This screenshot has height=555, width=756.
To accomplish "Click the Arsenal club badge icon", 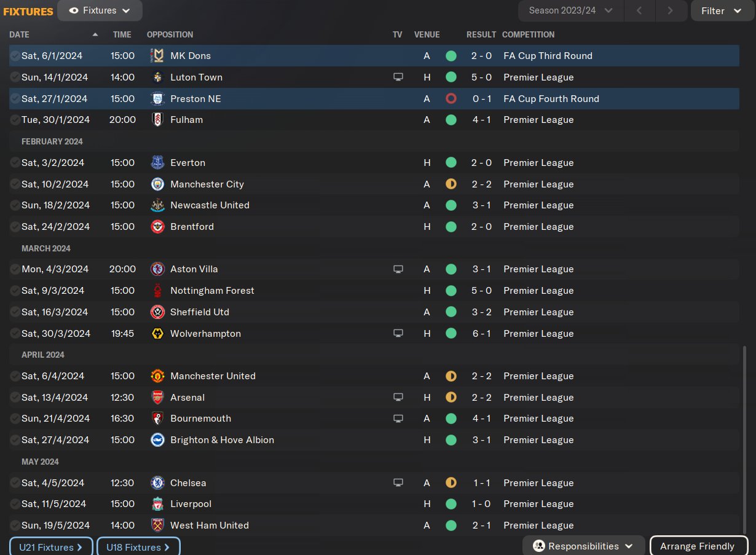I will click(x=157, y=397).
